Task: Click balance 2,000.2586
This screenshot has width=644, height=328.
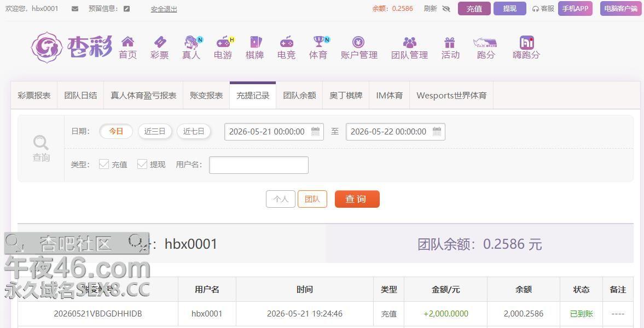Action: pyautogui.click(x=524, y=314)
